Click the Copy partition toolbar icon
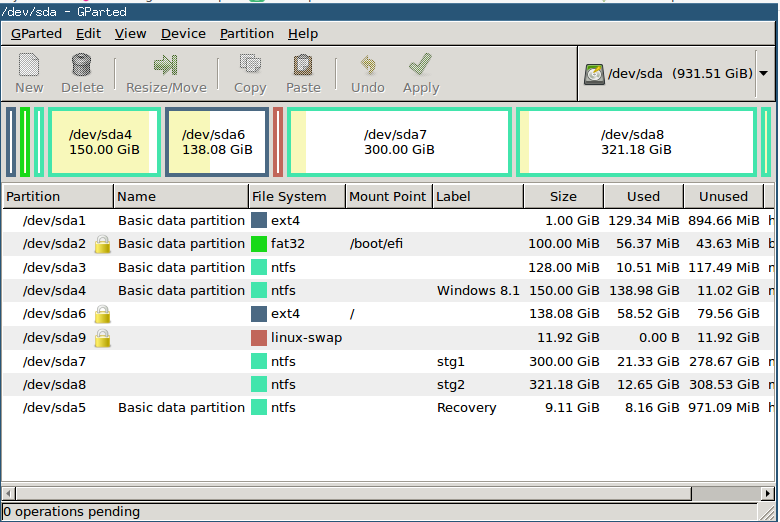Image resolution: width=780 pixels, height=522 pixels. pyautogui.click(x=250, y=65)
